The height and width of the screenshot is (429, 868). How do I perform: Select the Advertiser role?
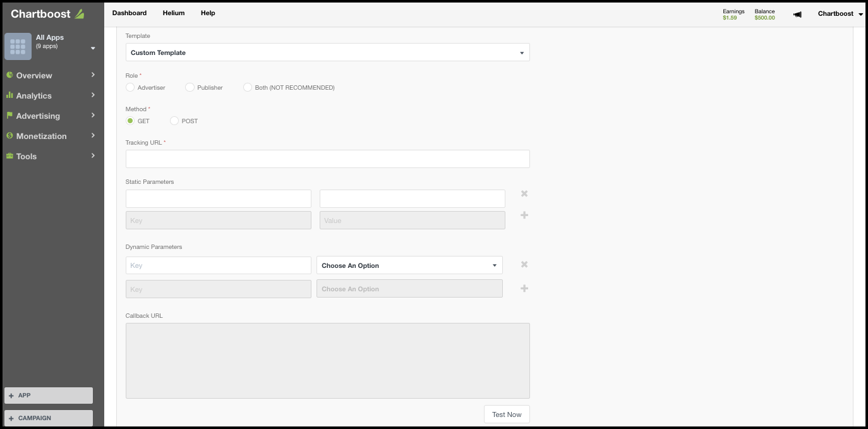130,87
